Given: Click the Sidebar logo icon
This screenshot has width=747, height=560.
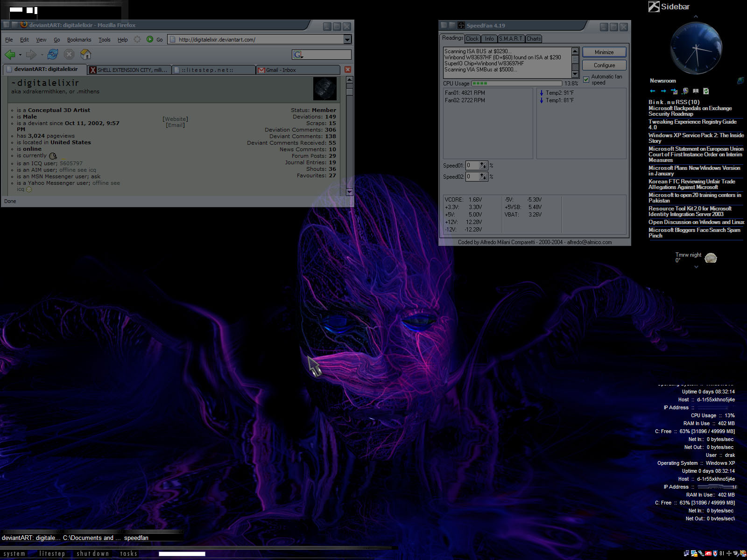Looking at the screenshot, I should pyautogui.click(x=654, y=7).
